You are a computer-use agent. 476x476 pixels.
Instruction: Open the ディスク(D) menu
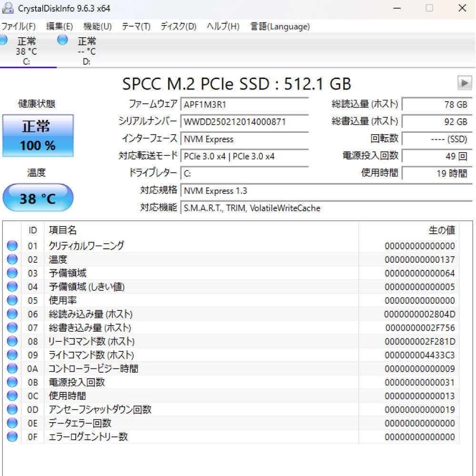pos(178,26)
